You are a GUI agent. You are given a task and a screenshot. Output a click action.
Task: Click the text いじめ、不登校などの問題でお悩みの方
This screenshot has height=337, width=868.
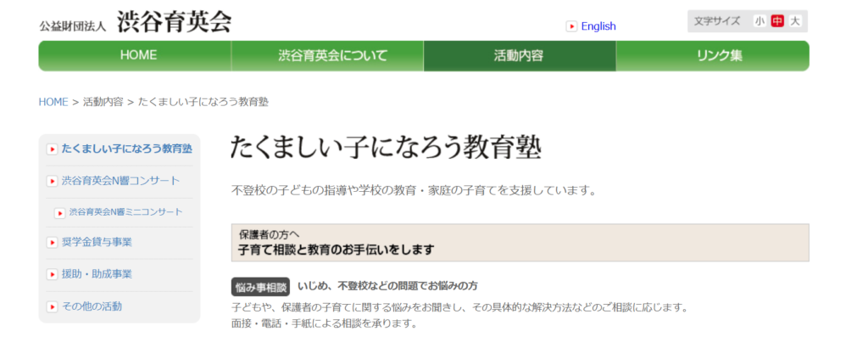(387, 286)
